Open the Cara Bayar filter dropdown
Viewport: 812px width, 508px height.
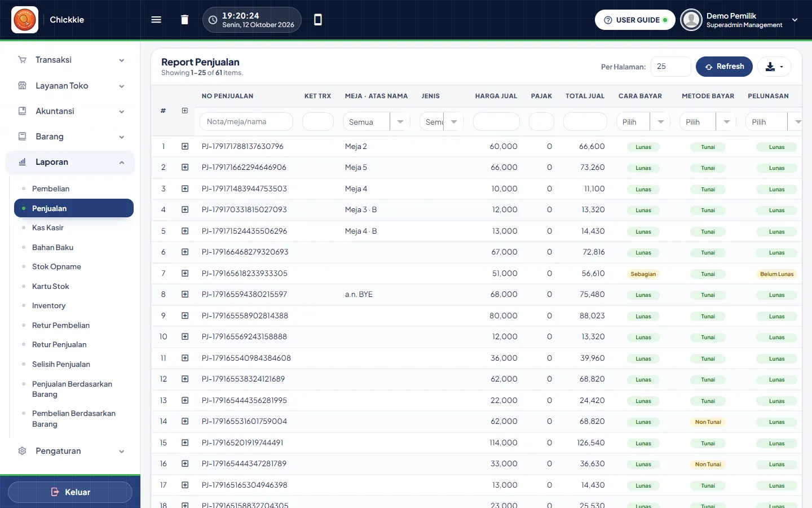[x=643, y=122]
